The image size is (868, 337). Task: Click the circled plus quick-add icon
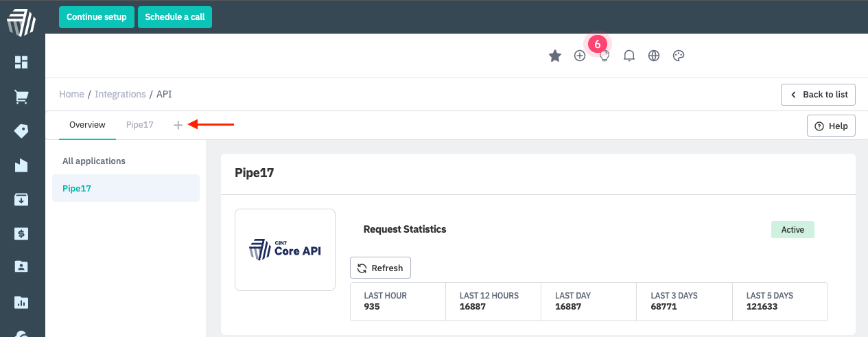pos(580,56)
